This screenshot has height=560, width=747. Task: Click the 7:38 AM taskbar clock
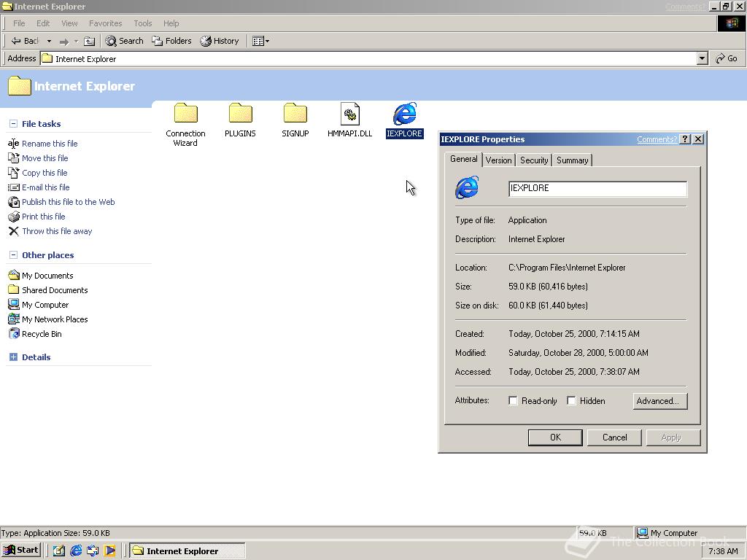(x=723, y=551)
